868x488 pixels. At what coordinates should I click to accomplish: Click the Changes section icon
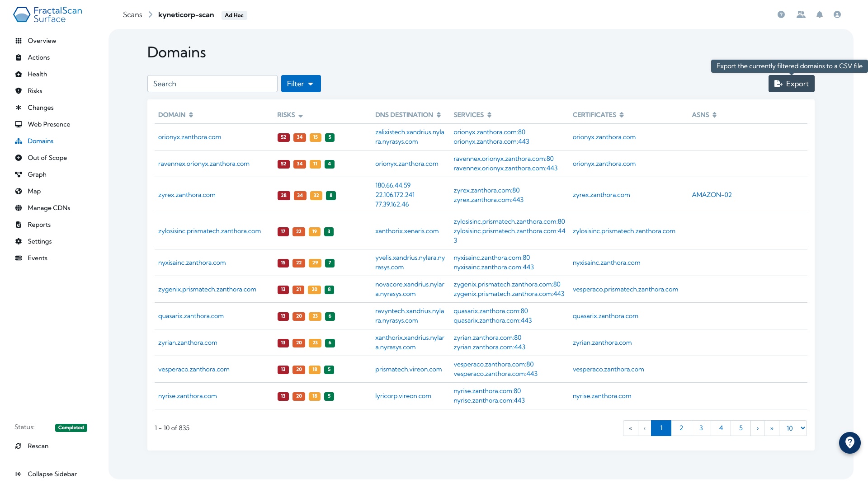point(19,107)
